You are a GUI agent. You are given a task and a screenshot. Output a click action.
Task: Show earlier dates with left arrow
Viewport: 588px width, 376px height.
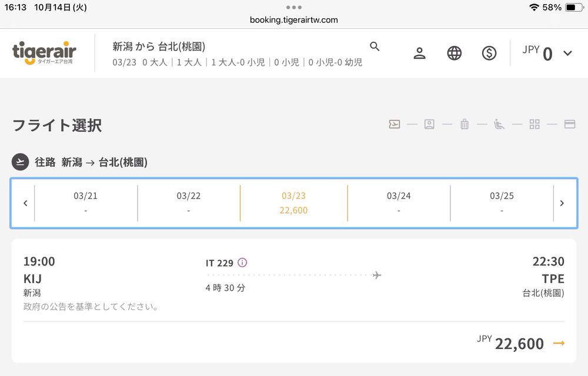point(25,203)
